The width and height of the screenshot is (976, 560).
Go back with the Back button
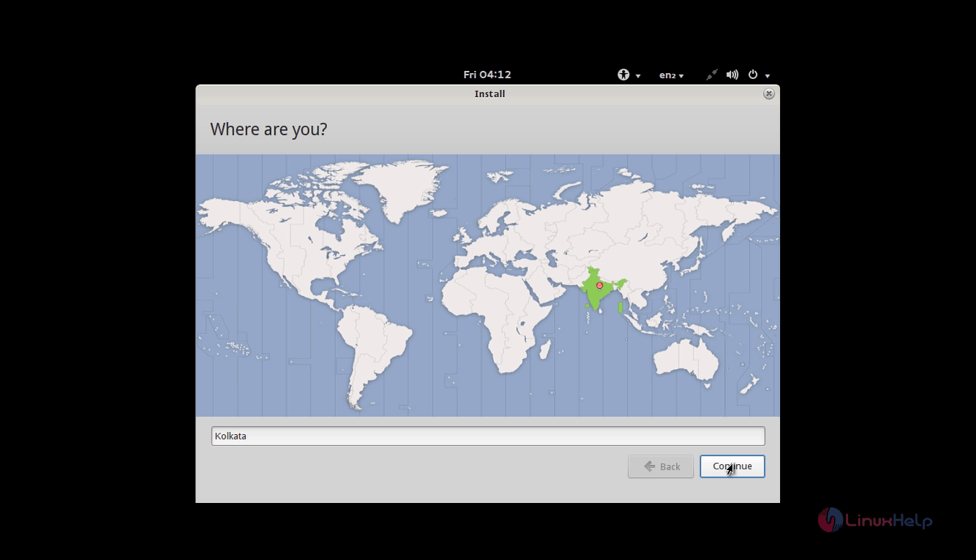tap(661, 466)
